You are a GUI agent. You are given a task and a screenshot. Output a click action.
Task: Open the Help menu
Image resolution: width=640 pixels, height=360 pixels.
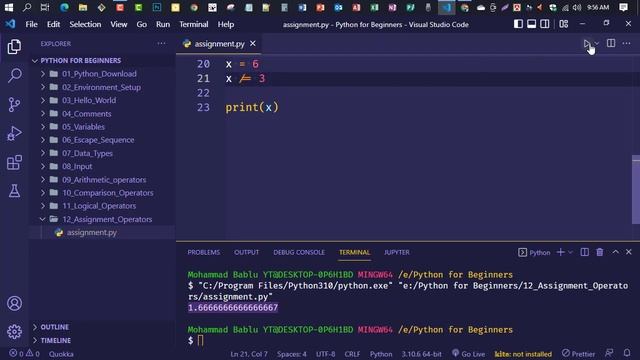click(x=226, y=24)
